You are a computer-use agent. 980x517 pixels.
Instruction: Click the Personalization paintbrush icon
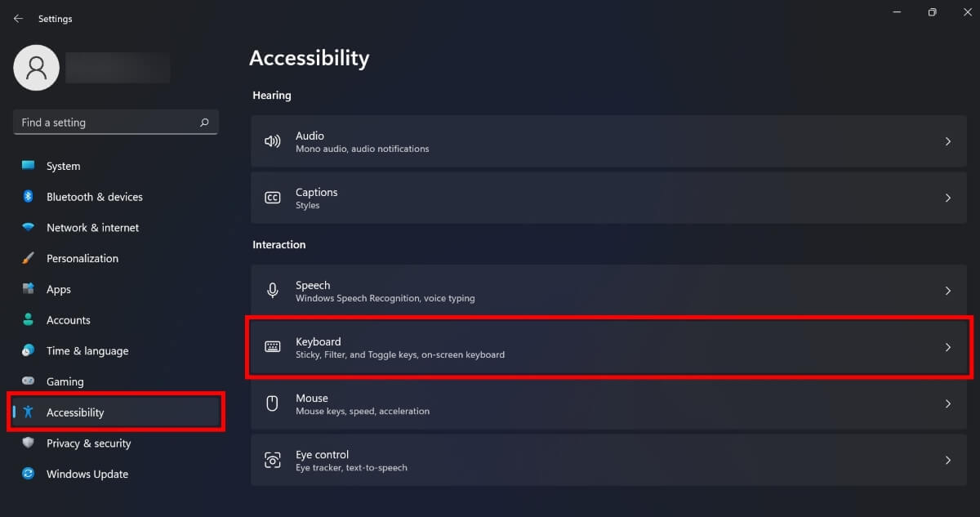(x=29, y=258)
